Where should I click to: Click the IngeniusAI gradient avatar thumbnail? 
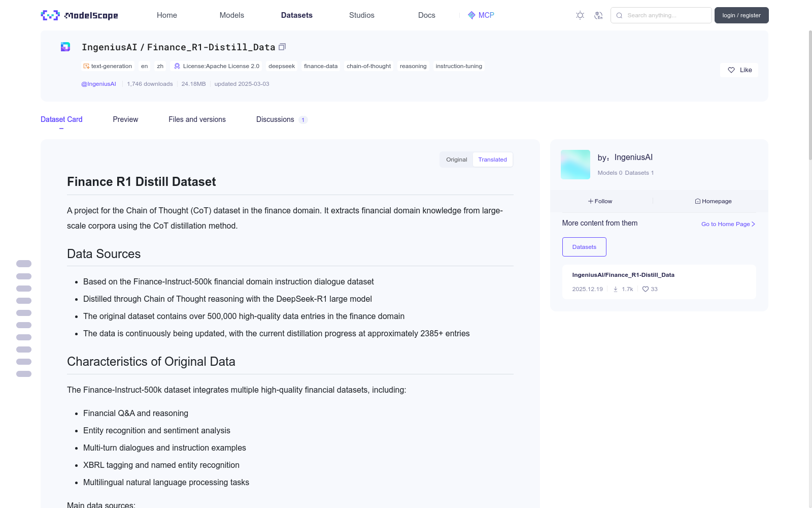click(x=576, y=165)
